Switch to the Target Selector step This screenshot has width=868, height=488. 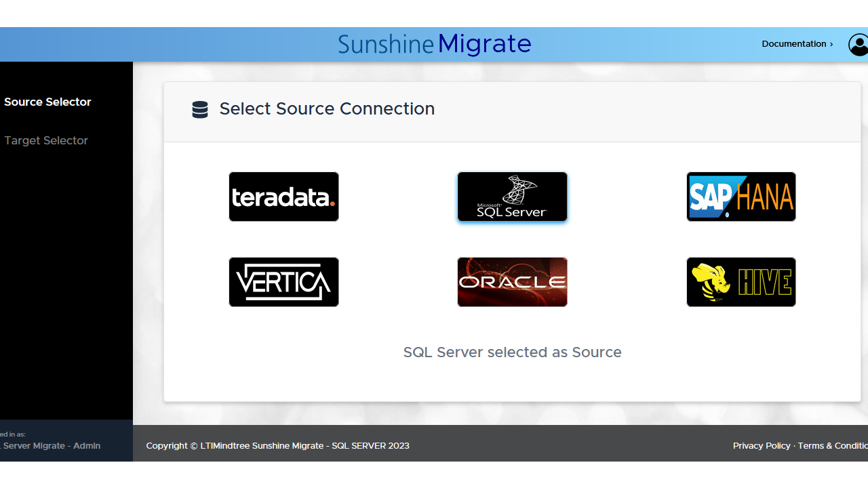tap(46, 140)
